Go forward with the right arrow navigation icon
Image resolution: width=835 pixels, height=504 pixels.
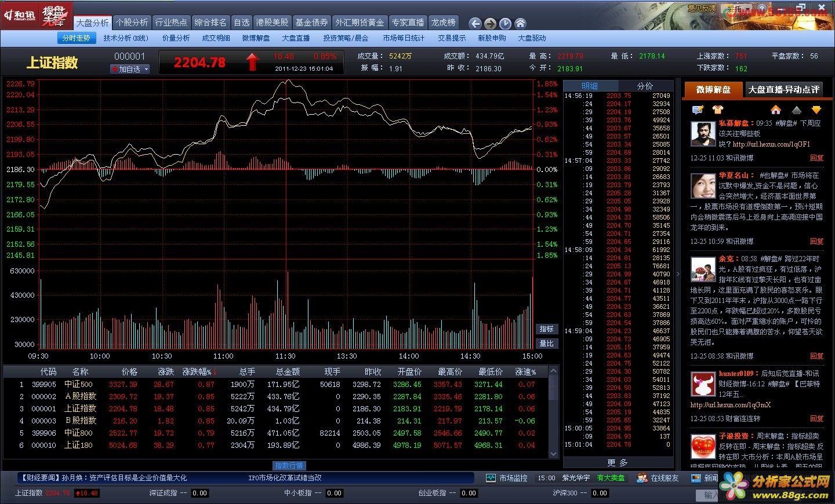click(x=491, y=23)
